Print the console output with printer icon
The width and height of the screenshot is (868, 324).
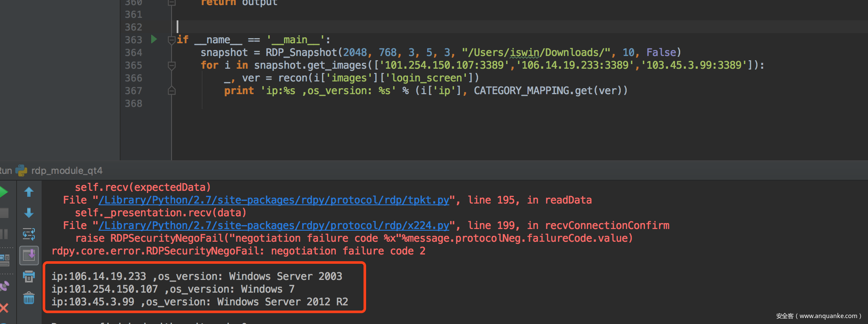pos(29,277)
